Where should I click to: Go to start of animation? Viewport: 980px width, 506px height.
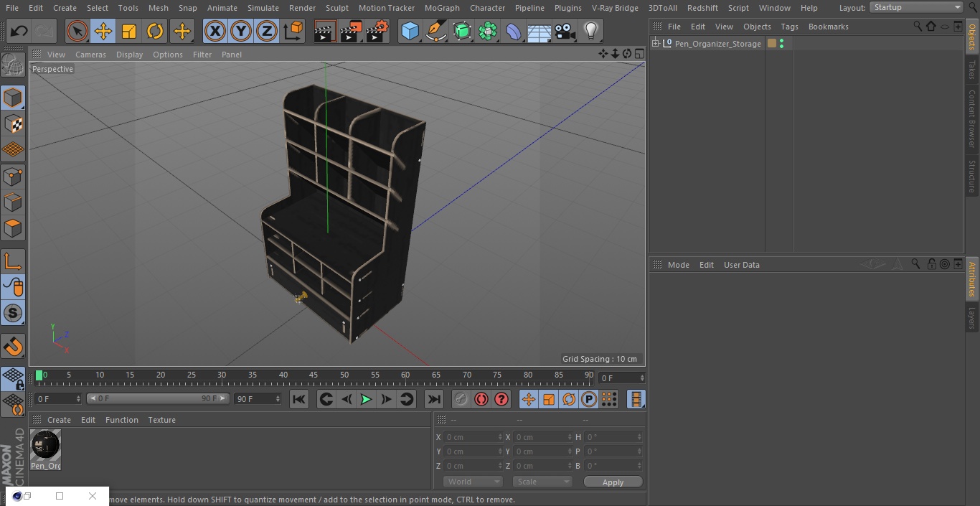(299, 399)
